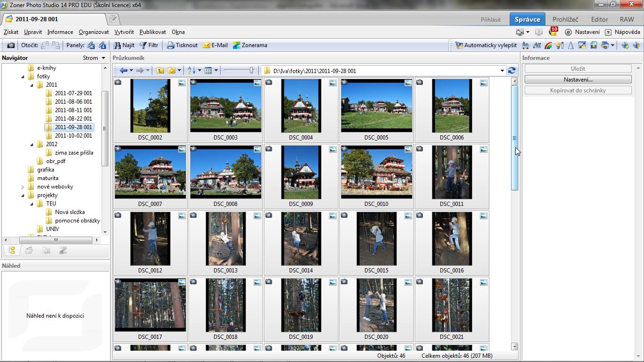Image resolution: width=644 pixels, height=362 pixels.
Task: Open Zonerama from the toolbar
Action: [x=250, y=45]
